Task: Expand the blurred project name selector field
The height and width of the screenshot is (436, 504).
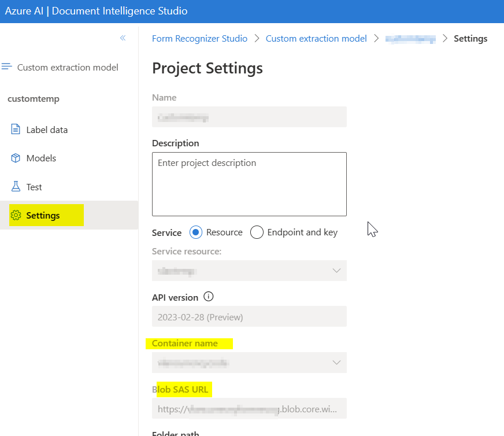Action: (410, 38)
